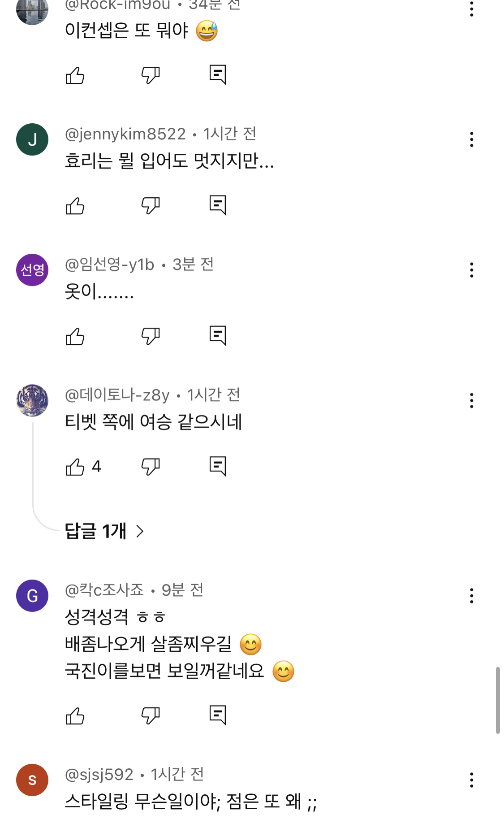Image resolution: width=504 pixels, height=819 pixels.
Task: Tap the tiger profile picture
Action: [32, 400]
